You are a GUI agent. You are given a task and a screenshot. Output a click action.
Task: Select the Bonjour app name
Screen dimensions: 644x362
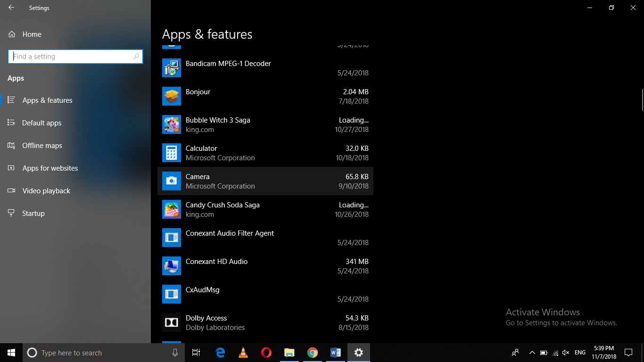[x=198, y=92]
